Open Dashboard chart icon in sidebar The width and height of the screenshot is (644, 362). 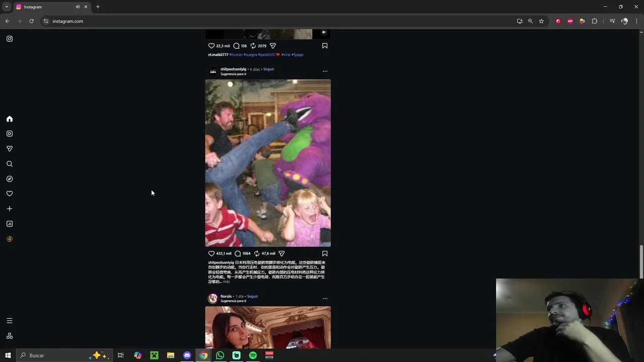pos(10,224)
